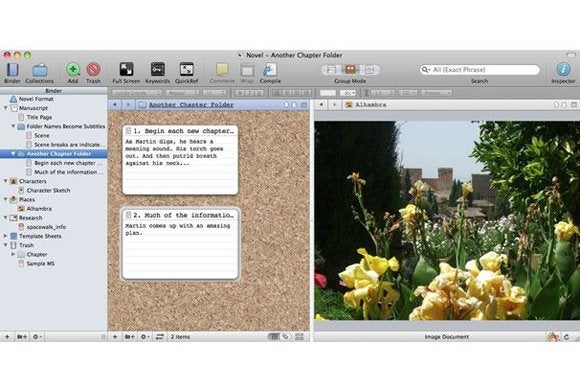Open corkboard footer gear menu
580x388 pixels.
[144, 337]
